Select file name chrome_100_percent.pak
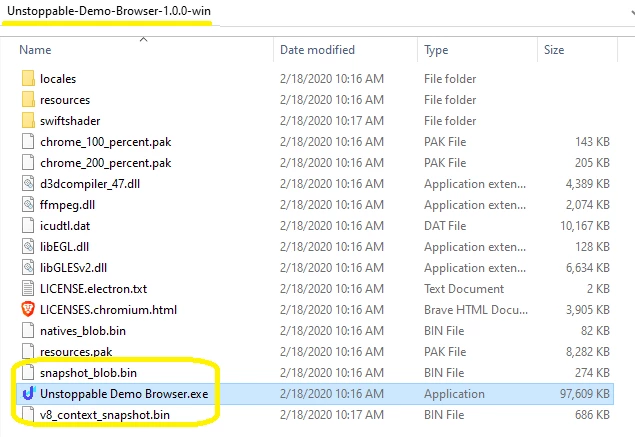 105,142
